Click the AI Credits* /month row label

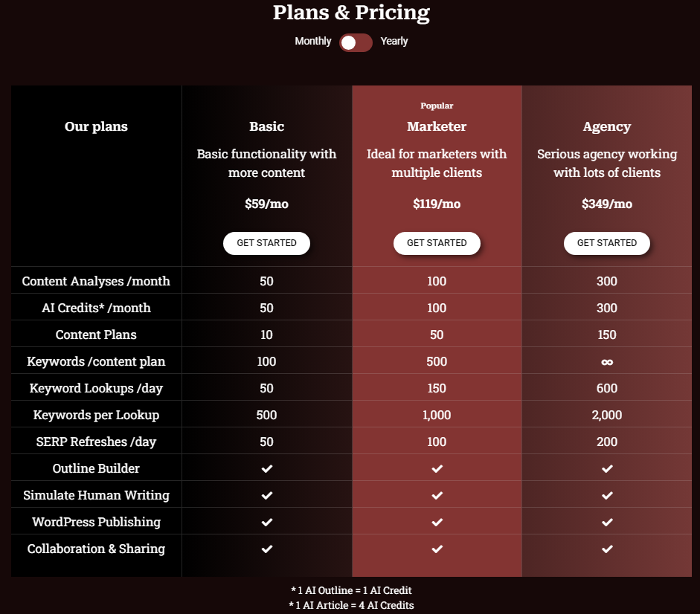pyautogui.click(x=96, y=308)
